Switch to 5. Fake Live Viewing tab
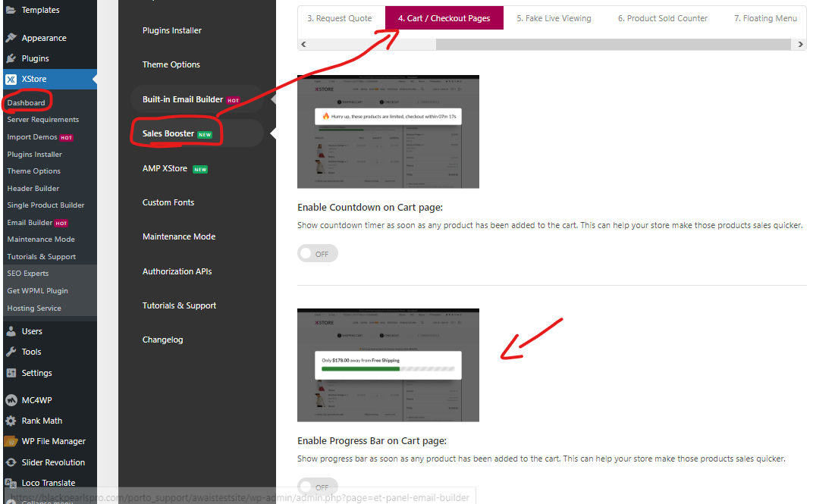Viewport: 813px width, 504px height. click(554, 18)
